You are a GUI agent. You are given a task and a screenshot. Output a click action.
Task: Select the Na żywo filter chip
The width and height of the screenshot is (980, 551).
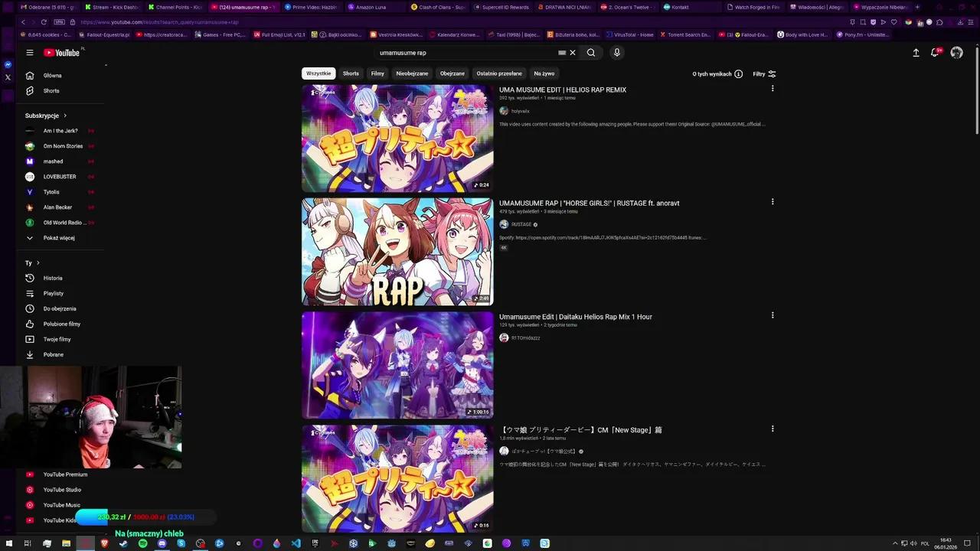pos(544,73)
